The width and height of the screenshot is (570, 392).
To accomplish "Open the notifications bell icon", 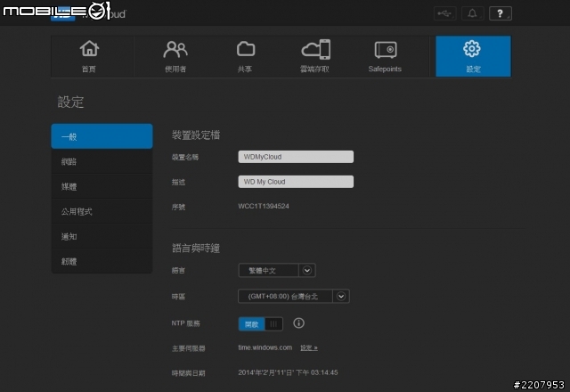I will (473, 14).
